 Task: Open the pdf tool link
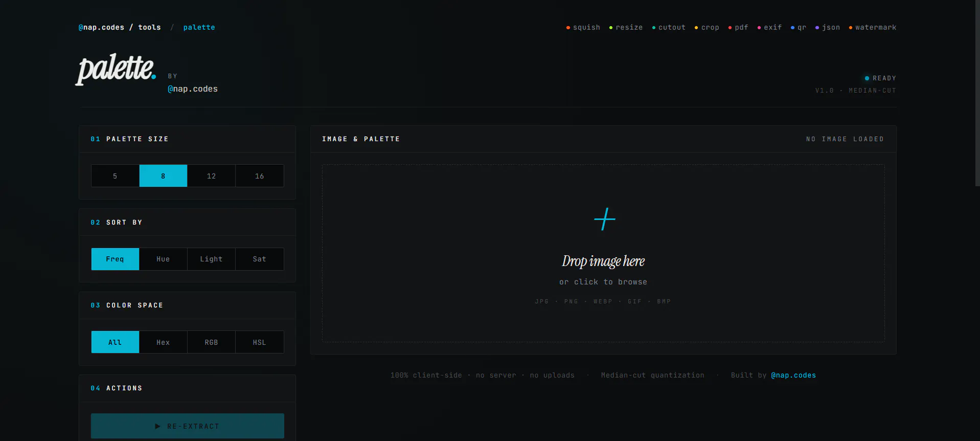click(738, 28)
